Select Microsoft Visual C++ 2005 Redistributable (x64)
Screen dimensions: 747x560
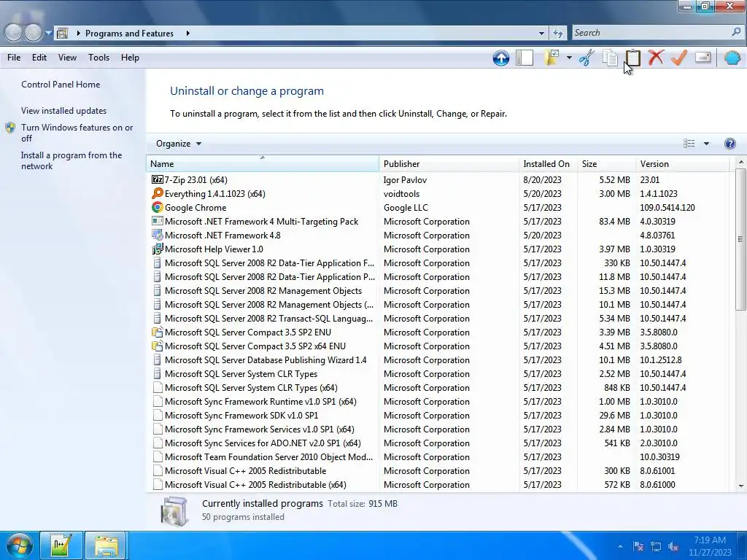[x=438, y=485]
